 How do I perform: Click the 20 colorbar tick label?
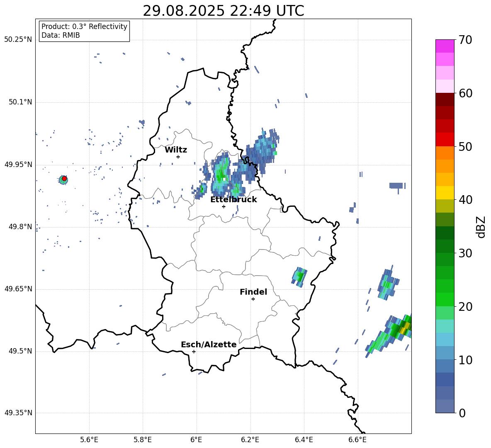click(465, 307)
